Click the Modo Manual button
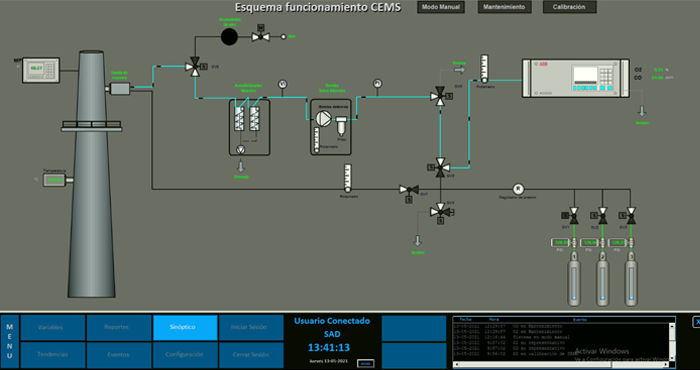This screenshot has width=700, height=370. pyautogui.click(x=441, y=7)
